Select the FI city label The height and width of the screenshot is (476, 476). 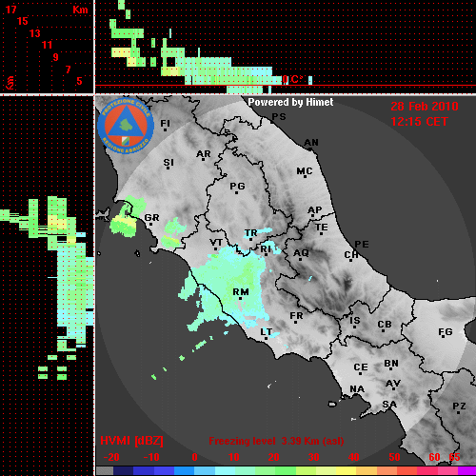(x=165, y=123)
